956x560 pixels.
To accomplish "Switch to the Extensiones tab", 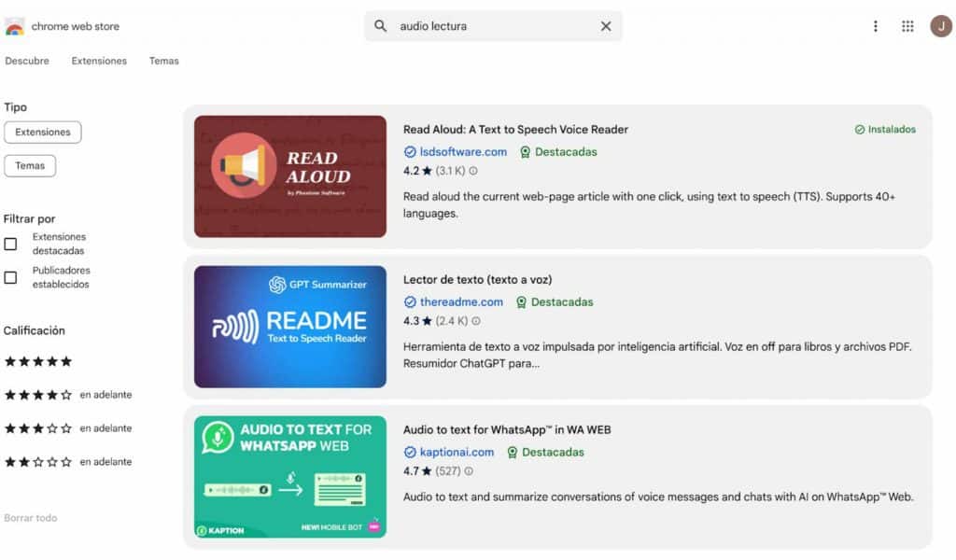I will 99,61.
